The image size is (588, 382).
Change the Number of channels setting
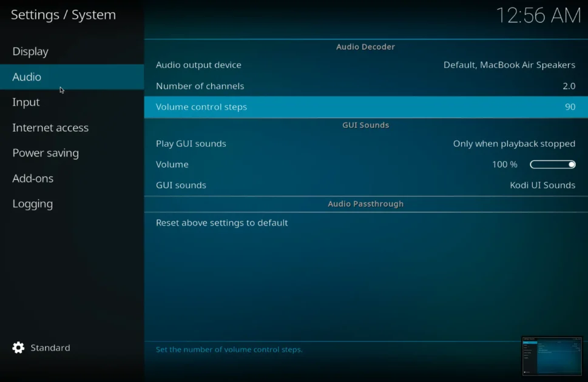pyautogui.click(x=365, y=86)
